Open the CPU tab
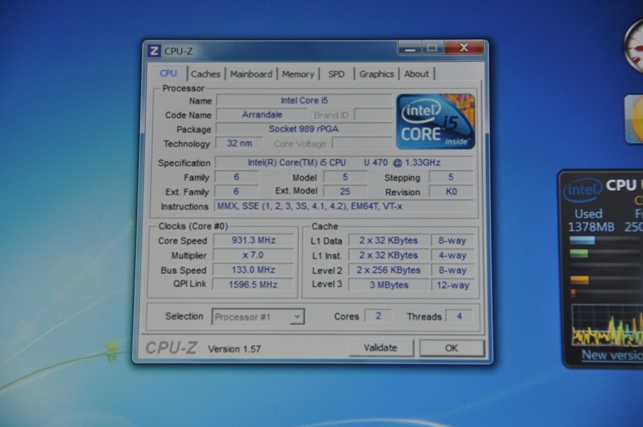643x427 pixels. pyautogui.click(x=169, y=73)
